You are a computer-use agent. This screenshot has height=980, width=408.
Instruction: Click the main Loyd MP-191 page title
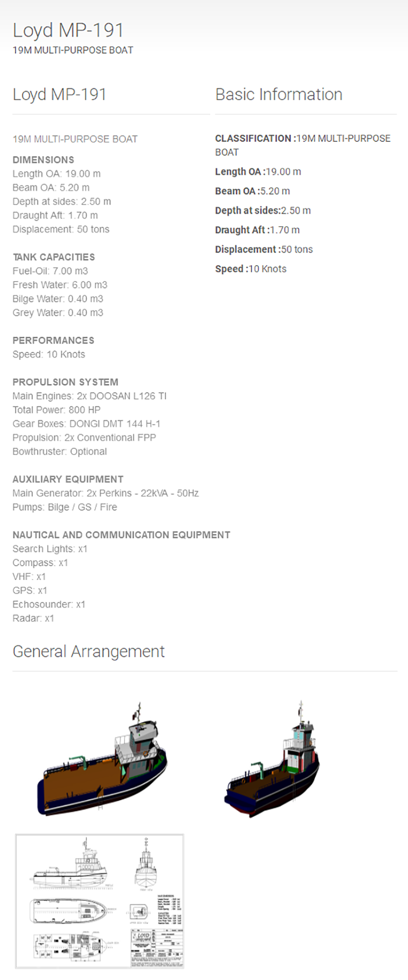68,31
